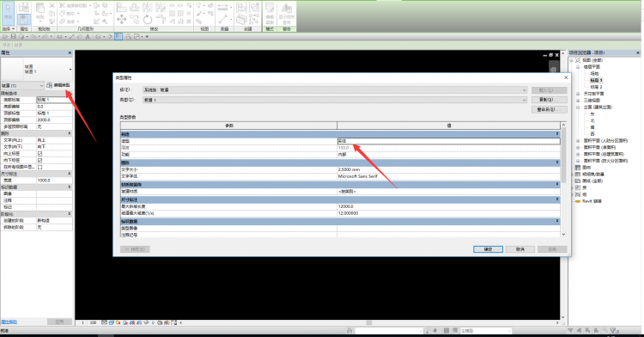Expand the 三维视图 node in project browser
This screenshot has width=644, height=337.
578,101
